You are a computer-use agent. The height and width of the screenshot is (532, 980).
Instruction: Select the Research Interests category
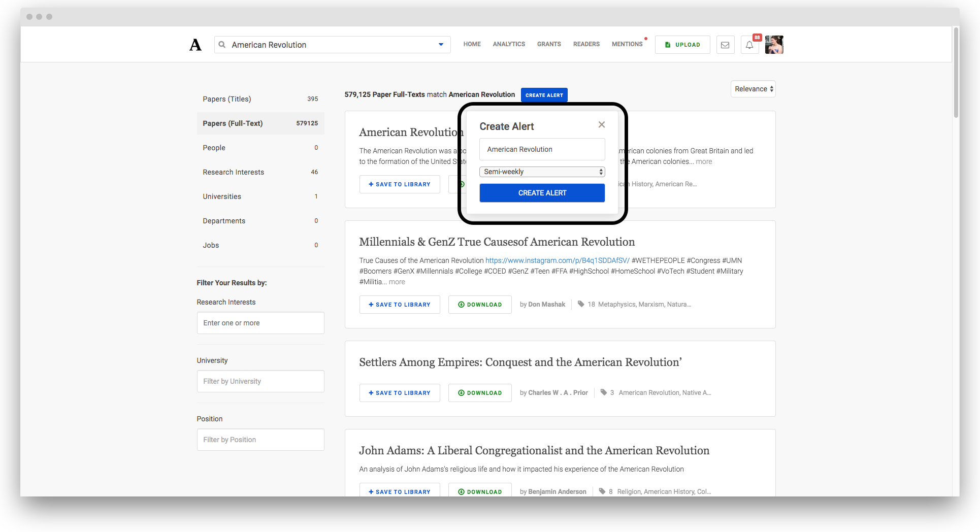[x=260, y=172]
